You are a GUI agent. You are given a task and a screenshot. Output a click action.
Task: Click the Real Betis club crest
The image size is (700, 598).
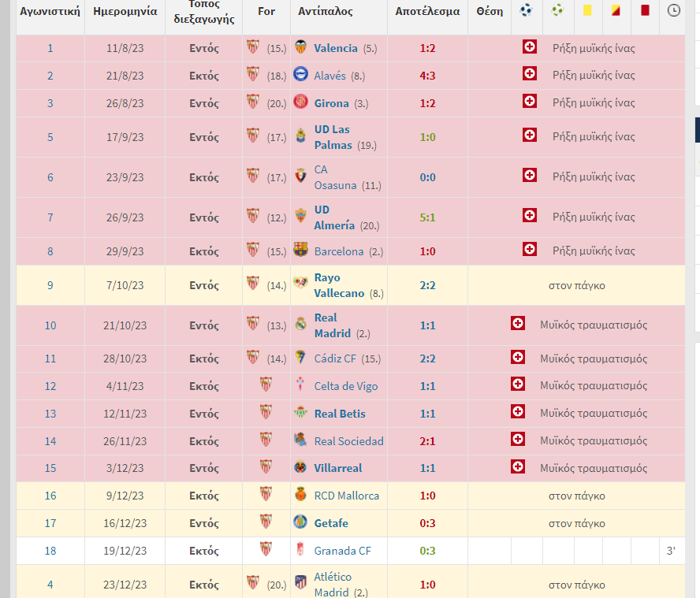tap(300, 414)
